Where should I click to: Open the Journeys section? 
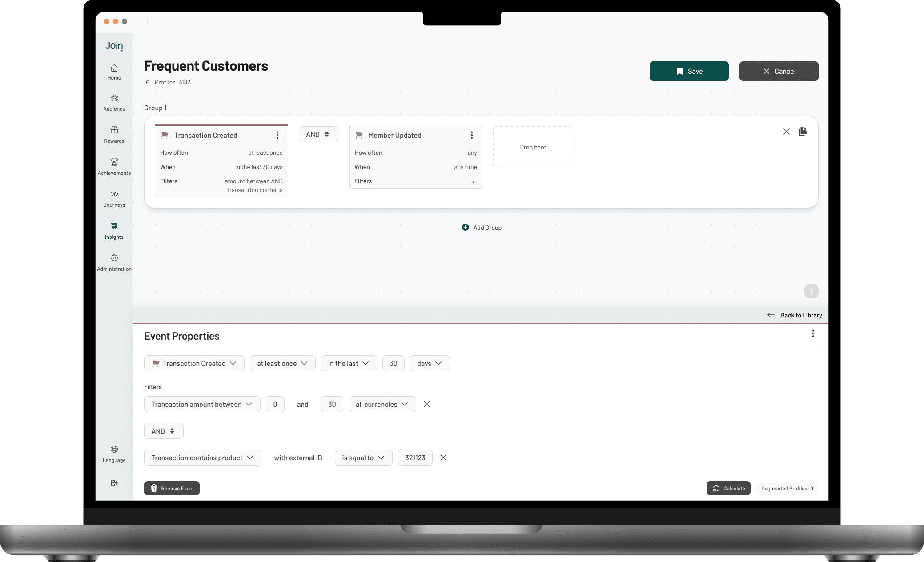pos(114,199)
